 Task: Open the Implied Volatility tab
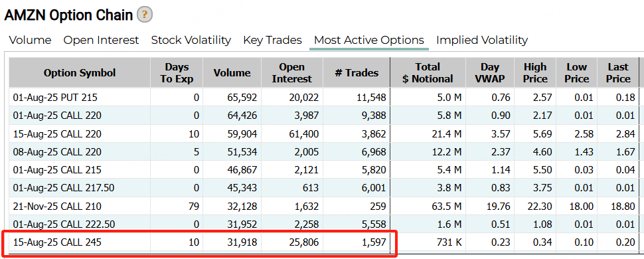tap(482, 41)
